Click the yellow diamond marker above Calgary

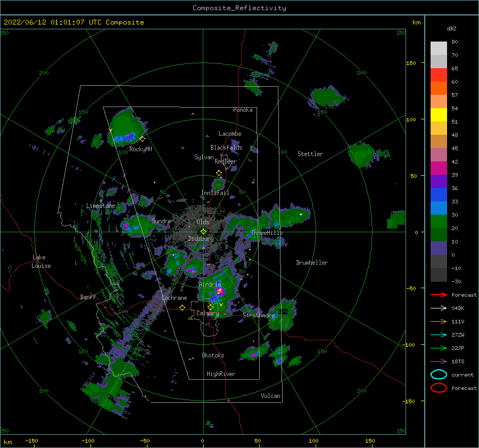210,307
